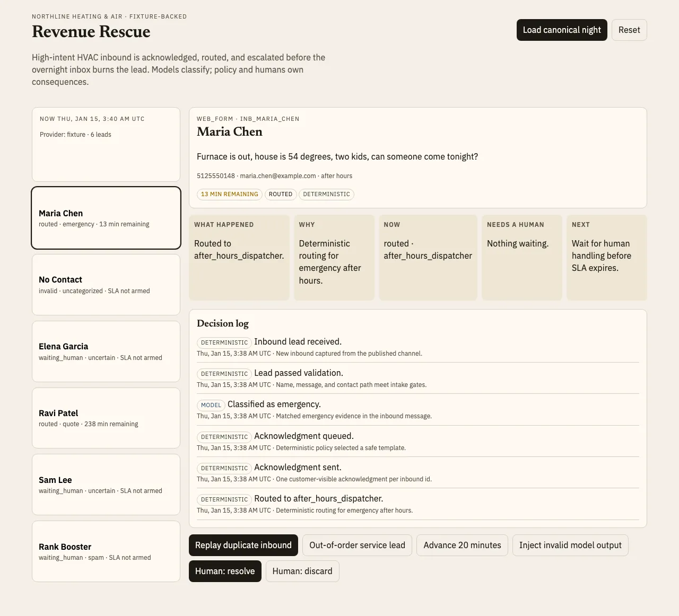The height and width of the screenshot is (616, 679).
Task: Click the NEEDS A HUMAN card
Action: point(522,258)
